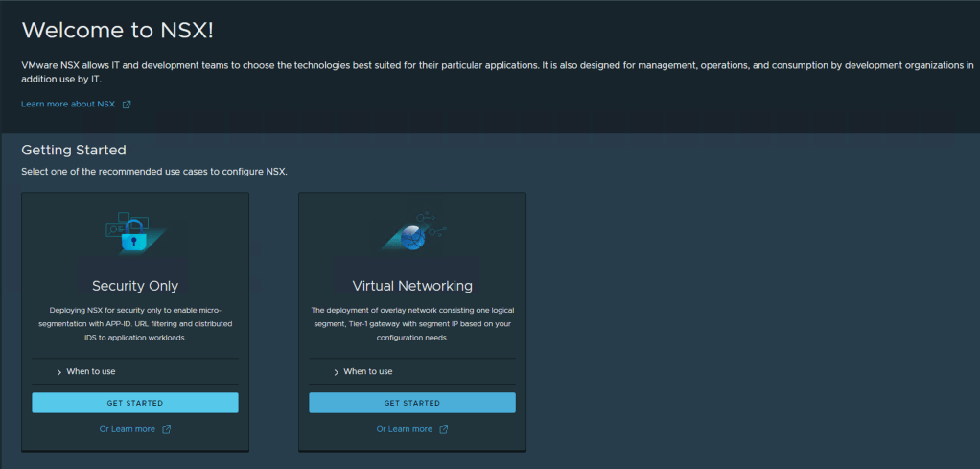Viewport: 980px width, 469px height.
Task: Click external-link icon in Security Only card footer
Action: (166, 429)
